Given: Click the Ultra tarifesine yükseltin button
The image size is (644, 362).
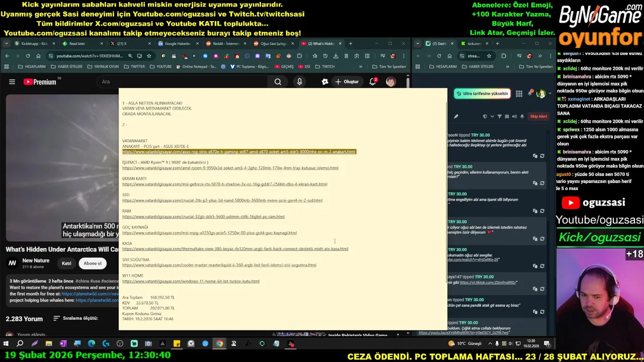Looking at the screenshot, I should (482, 94).
